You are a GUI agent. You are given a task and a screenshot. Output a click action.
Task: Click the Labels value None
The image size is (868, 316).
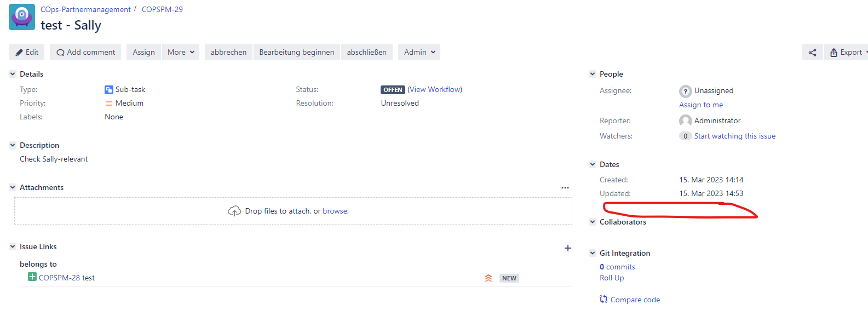point(114,117)
